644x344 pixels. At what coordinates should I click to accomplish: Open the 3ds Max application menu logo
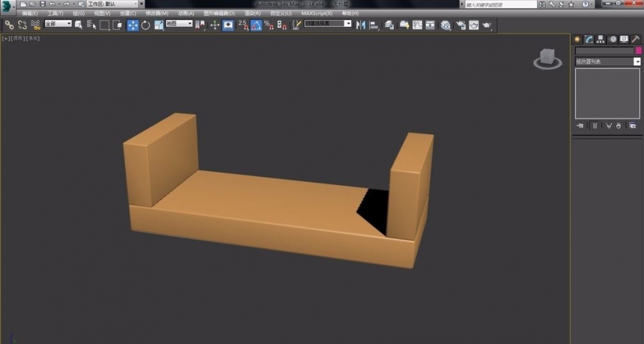click(x=7, y=6)
